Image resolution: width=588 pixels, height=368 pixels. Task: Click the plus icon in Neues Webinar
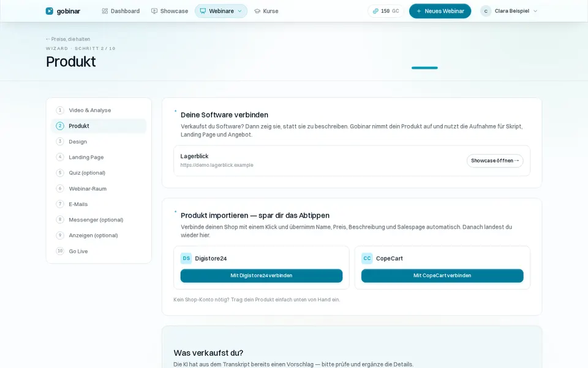419,11
